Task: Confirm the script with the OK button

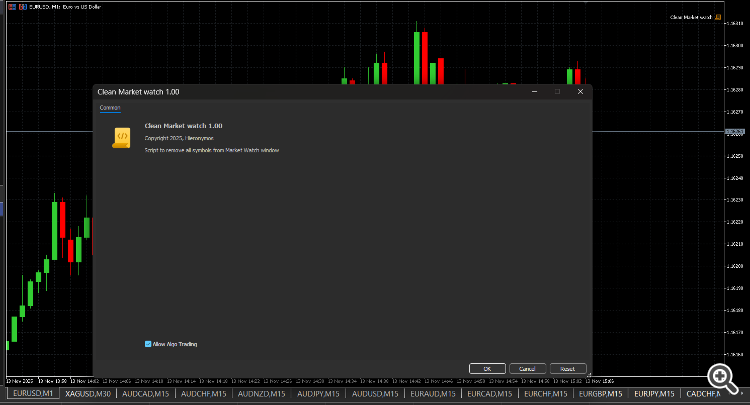Action: (487, 369)
